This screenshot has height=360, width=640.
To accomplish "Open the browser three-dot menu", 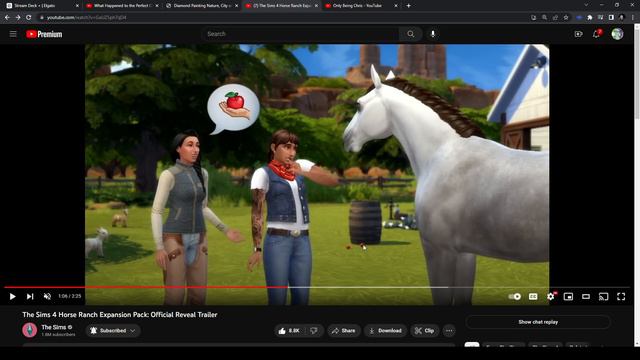I will point(633,18).
